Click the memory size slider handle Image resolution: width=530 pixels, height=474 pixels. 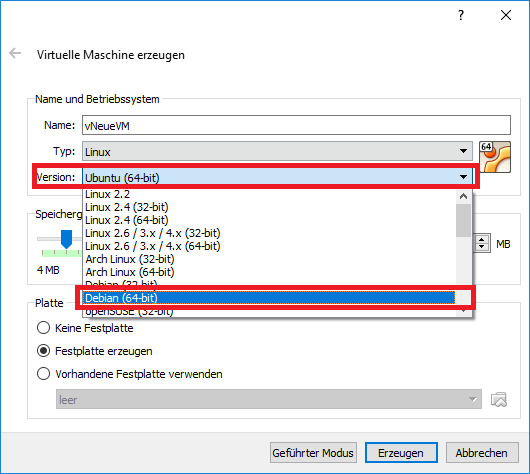click(66, 239)
